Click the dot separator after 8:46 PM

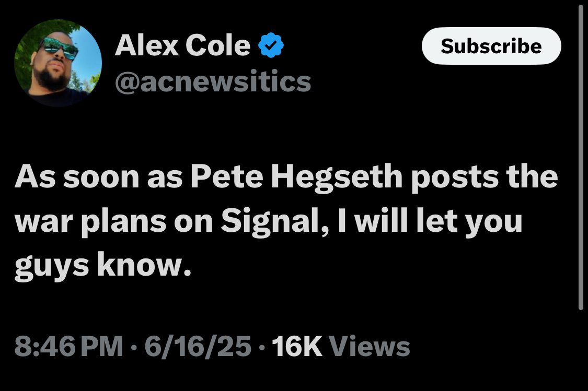coord(134,347)
